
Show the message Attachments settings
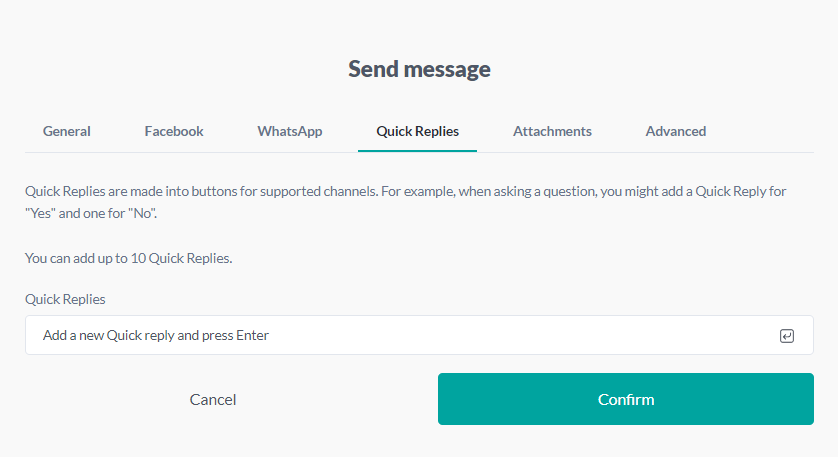click(552, 131)
